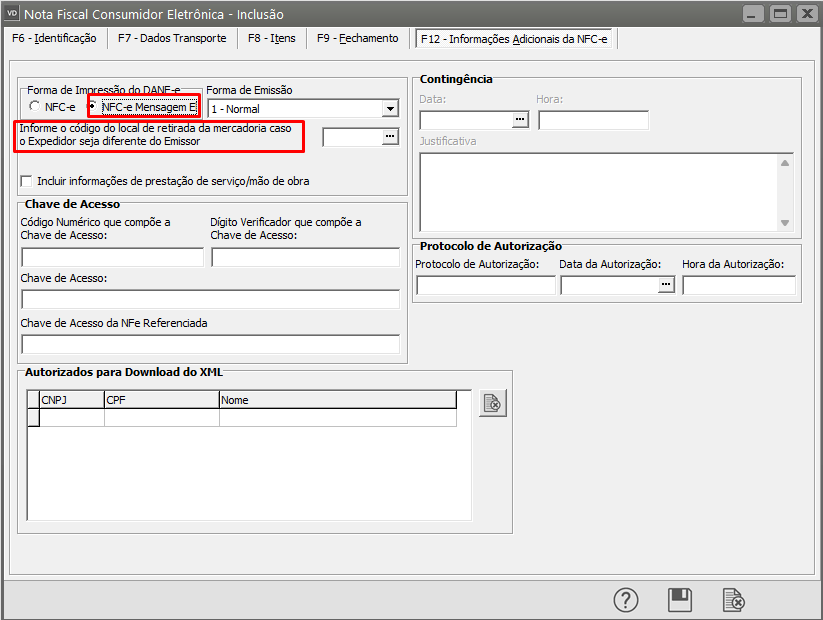The width and height of the screenshot is (823, 620).
Task: Click the Chave de Acesso input field
Action: [210, 299]
